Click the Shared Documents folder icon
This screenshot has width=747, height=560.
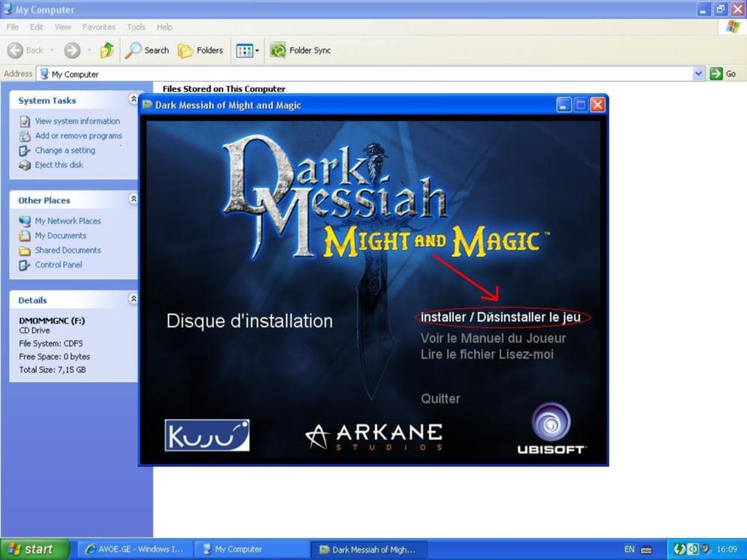[25, 250]
